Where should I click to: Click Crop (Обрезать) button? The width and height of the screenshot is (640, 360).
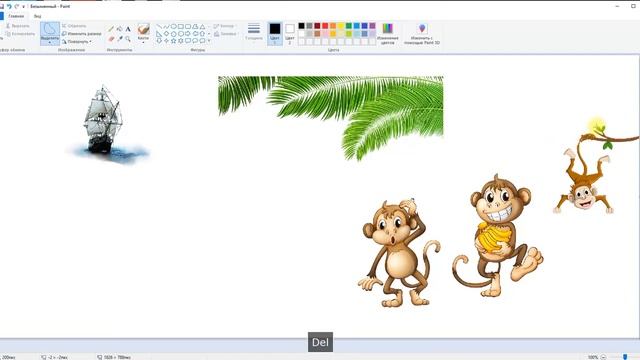coord(74,26)
